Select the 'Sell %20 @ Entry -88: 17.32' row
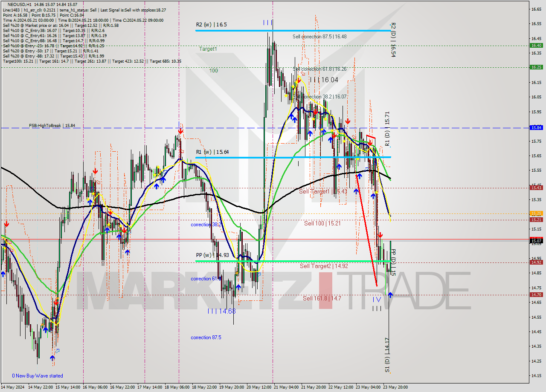The height and width of the screenshot is (392, 546). [53, 56]
